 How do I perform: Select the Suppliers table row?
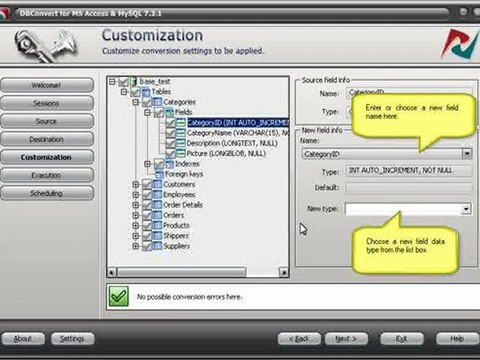point(177,246)
